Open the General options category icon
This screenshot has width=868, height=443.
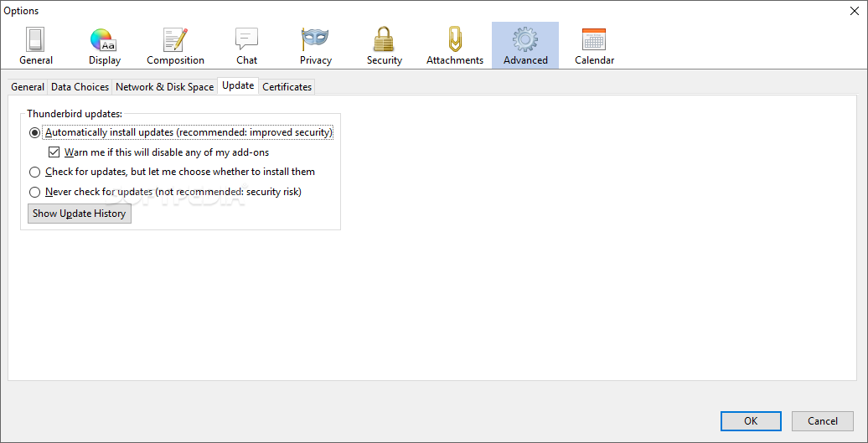coord(36,46)
